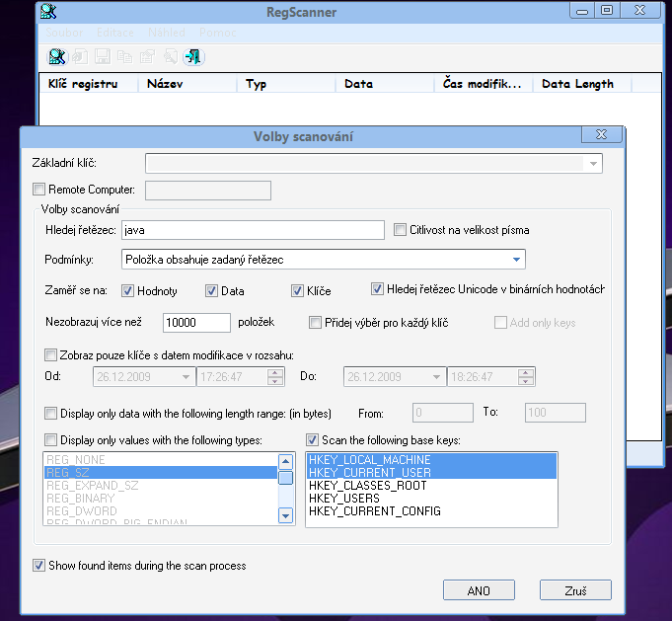Click the properties toolbar icon
The height and width of the screenshot is (621, 672).
(x=147, y=56)
